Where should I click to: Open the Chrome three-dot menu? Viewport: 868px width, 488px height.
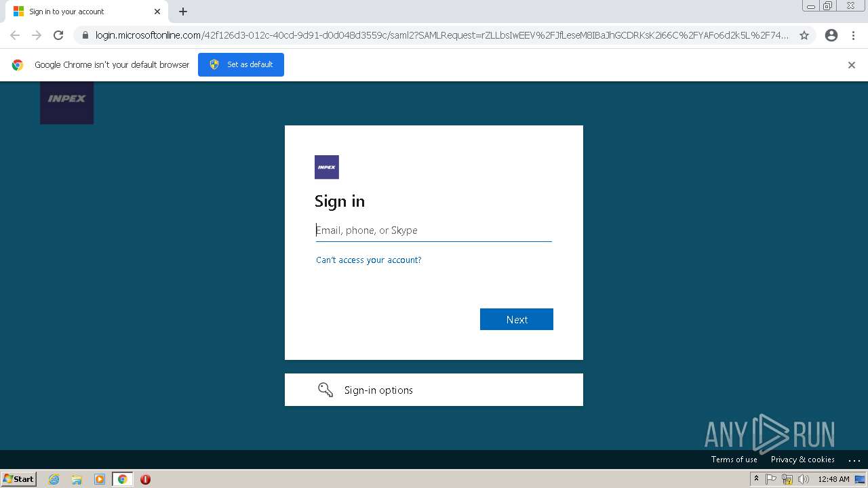(x=853, y=35)
